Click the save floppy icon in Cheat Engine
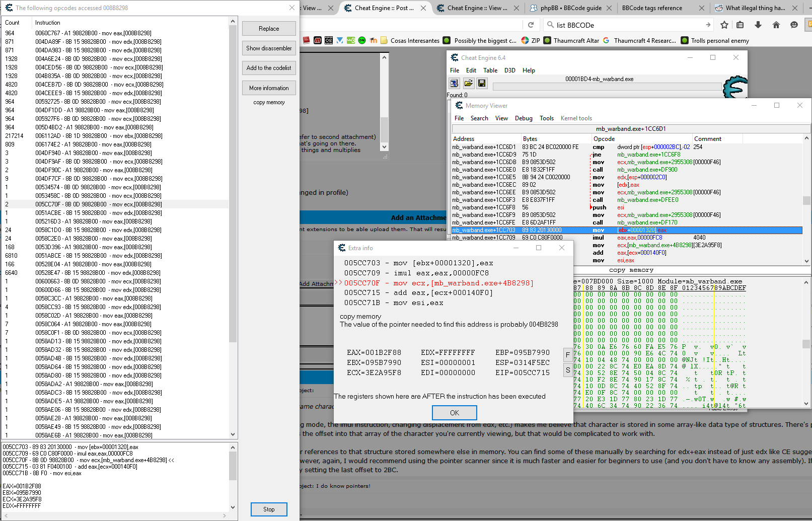 482,83
